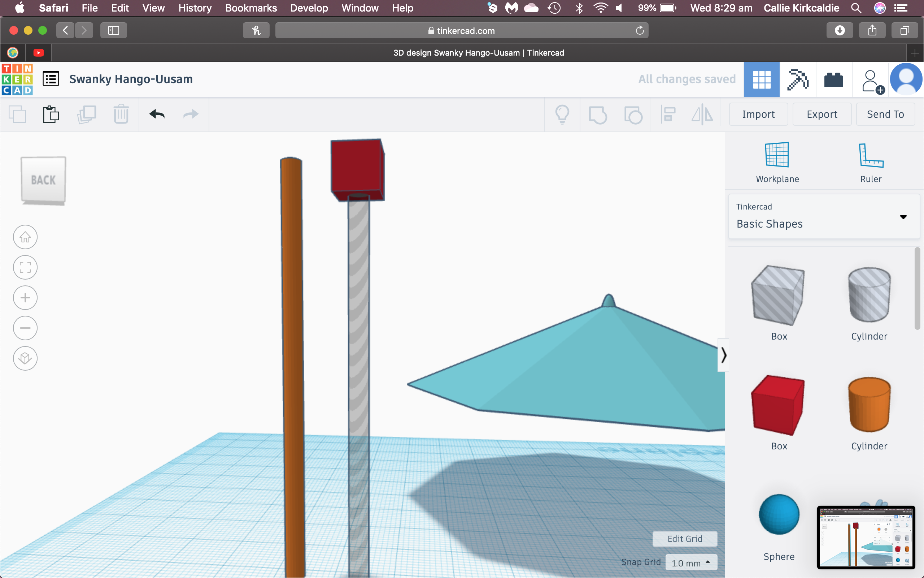Toggle the perspective/orthographic view cube icon
The width and height of the screenshot is (924, 578).
point(25,358)
